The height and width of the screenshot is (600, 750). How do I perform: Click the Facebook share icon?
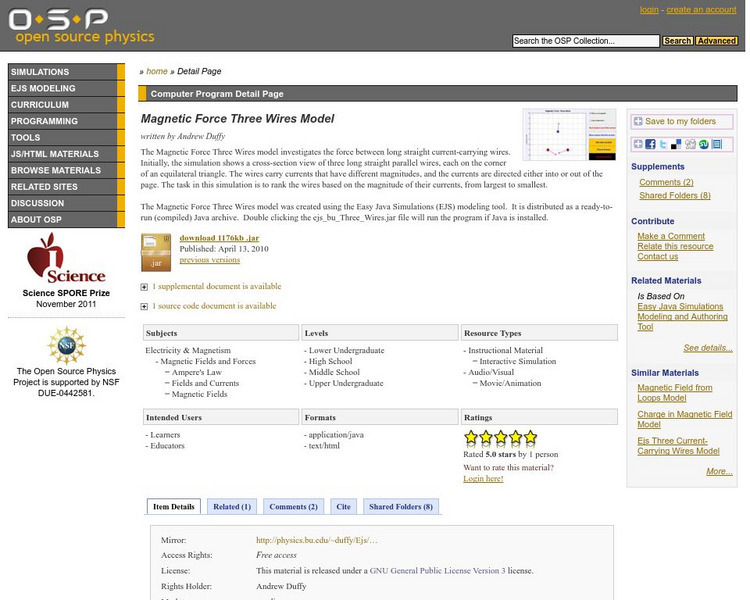[650, 144]
